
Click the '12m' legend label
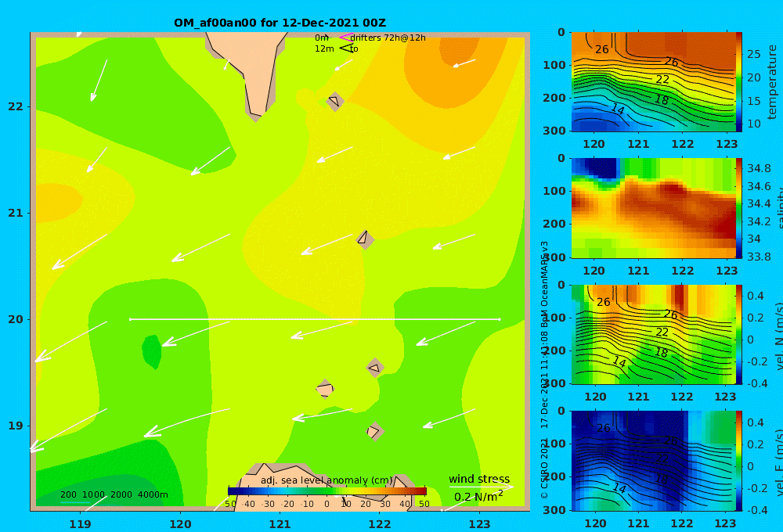click(x=324, y=49)
